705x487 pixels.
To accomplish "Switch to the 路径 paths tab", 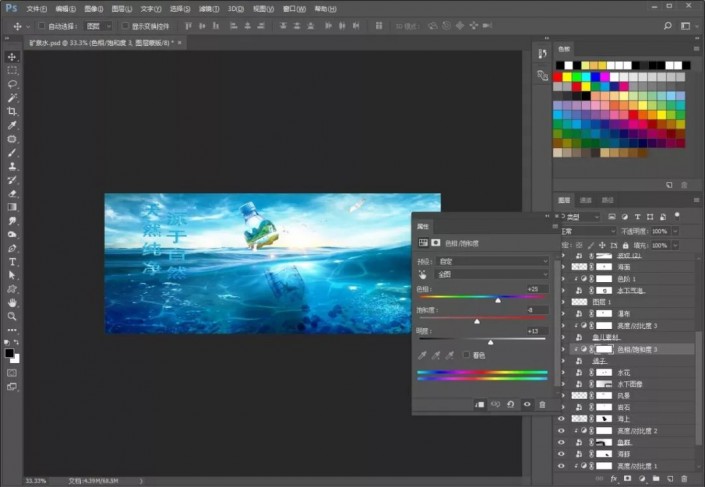I will (x=607, y=200).
